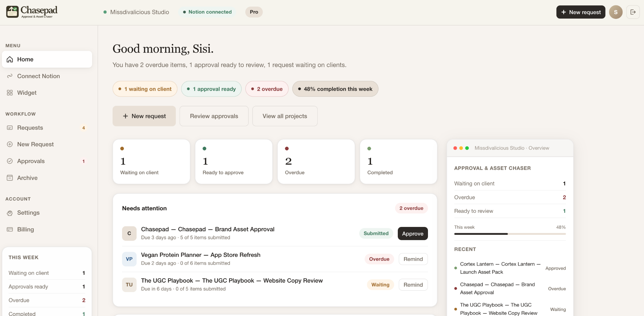This screenshot has height=316, width=644.
Task: Click the green dot in Overview widget titlebar
Action: (x=467, y=148)
